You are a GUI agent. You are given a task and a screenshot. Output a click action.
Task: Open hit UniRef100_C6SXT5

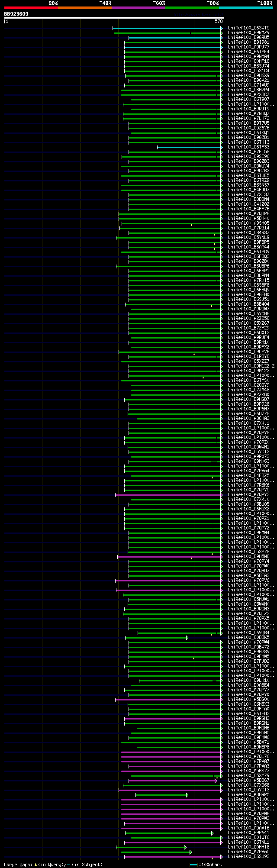coord(248,28)
